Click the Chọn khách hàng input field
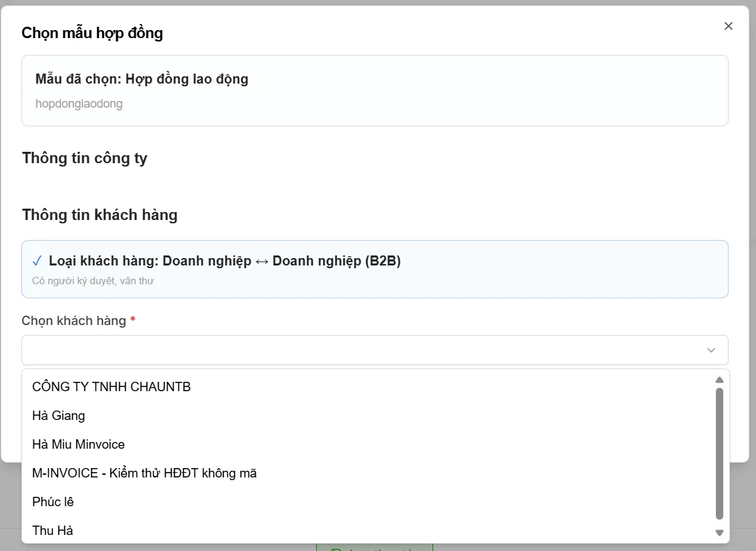 coord(361,350)
